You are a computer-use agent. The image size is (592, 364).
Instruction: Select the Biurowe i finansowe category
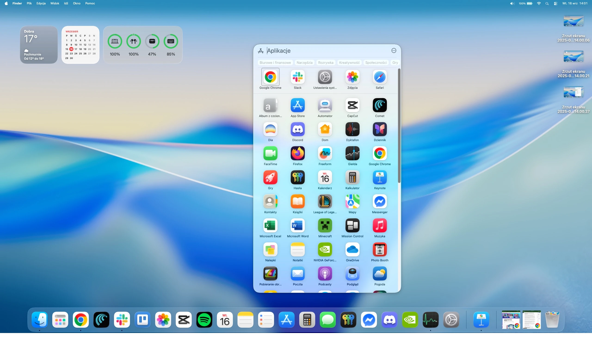tap(275, 63)
